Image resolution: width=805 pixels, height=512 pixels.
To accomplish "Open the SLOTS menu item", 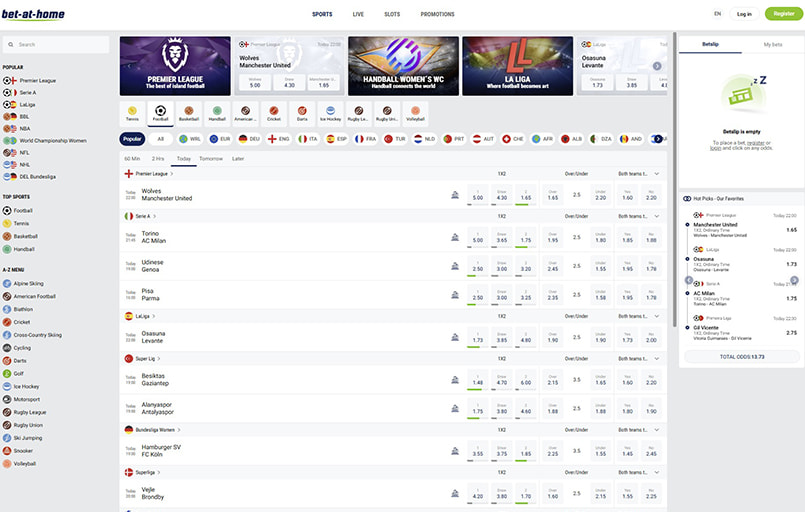I will (392, 14).
